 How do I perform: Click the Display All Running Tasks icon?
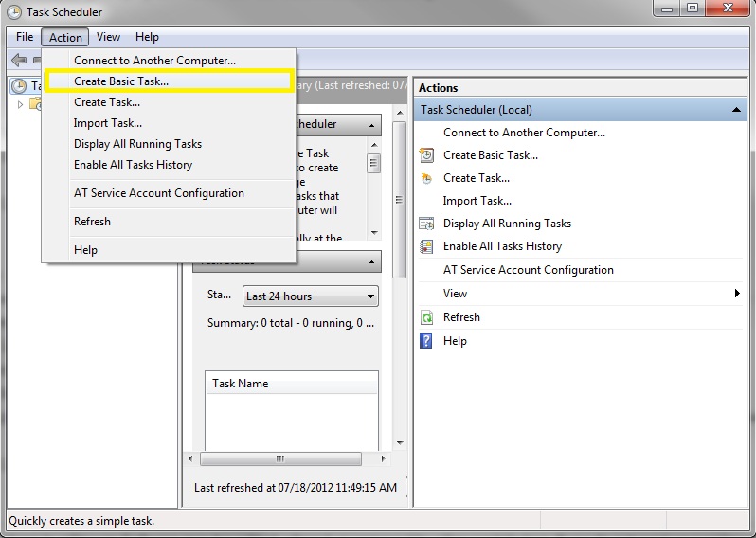[x=426, y=224]
